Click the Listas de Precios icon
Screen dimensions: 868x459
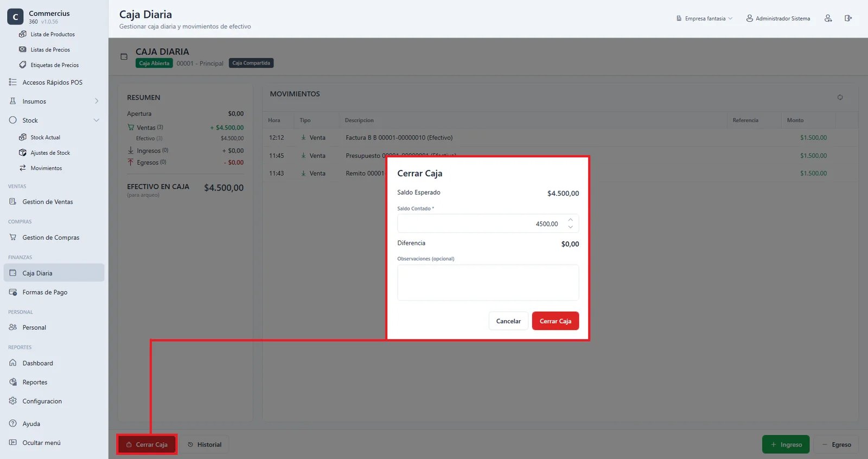(x=22, y=49)
